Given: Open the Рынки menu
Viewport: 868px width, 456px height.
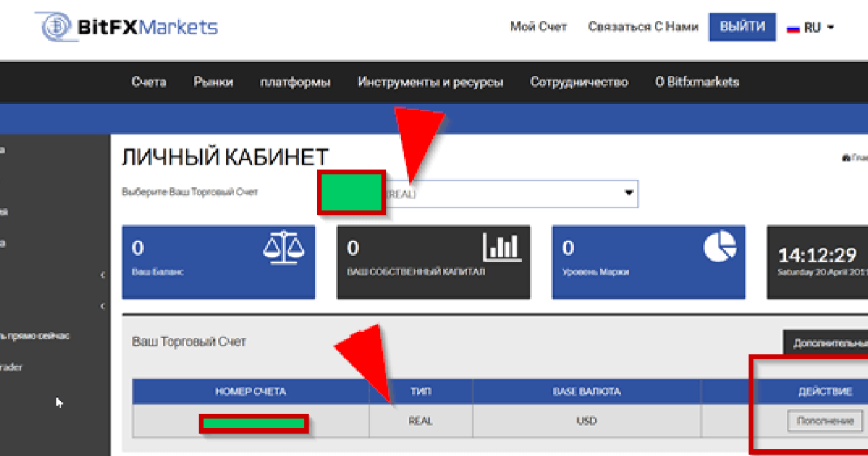Looking at the screenshot, I should pos(213,82).
